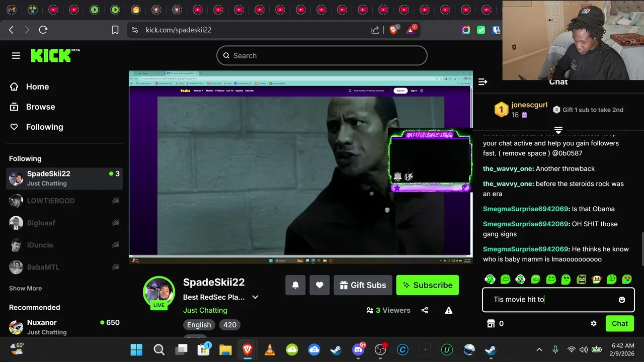644x362 pixels.
Task: Click the taskbar microphone icon
Action: click(x=555, y=349)
